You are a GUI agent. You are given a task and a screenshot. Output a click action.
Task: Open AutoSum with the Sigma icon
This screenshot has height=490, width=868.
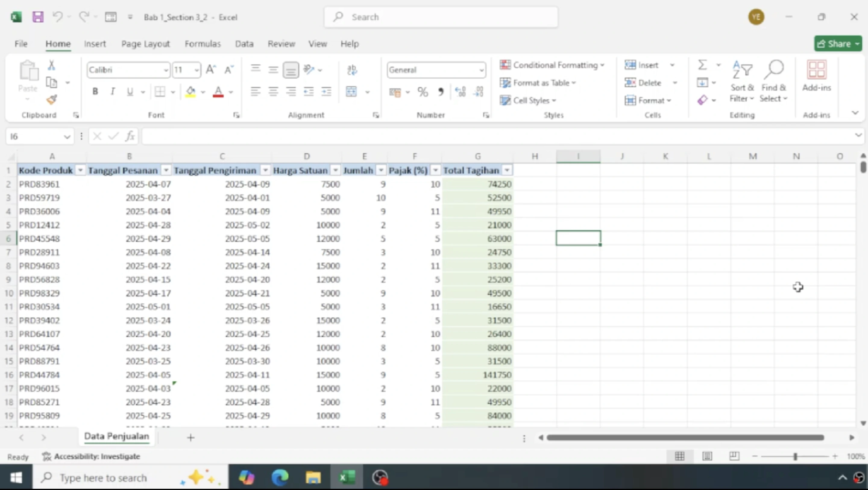[703, 65]
